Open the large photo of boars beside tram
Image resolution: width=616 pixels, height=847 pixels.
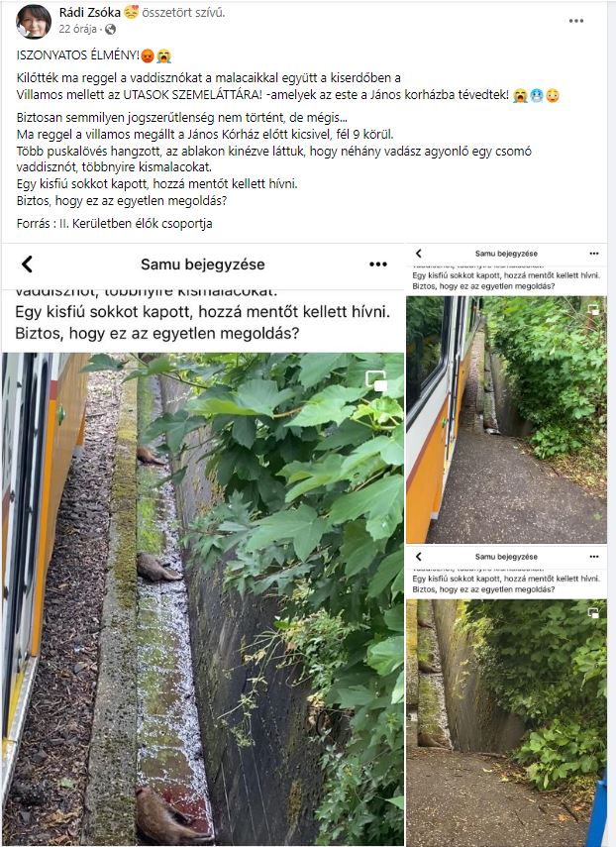203,598
